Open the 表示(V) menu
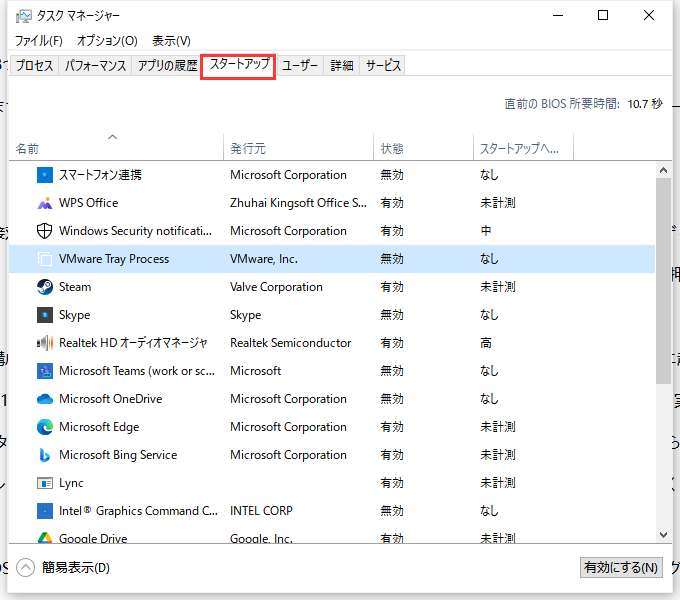680x600 pixels. click(171, 41)
